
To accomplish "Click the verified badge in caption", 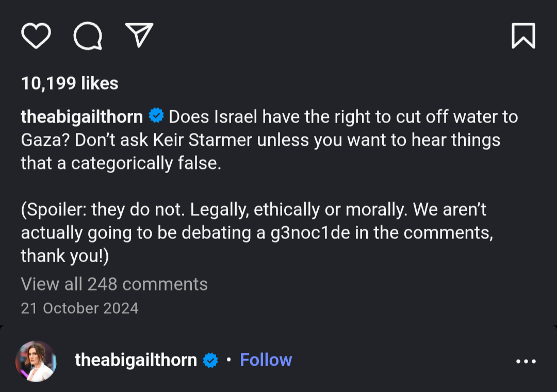I will coord(156,116).
